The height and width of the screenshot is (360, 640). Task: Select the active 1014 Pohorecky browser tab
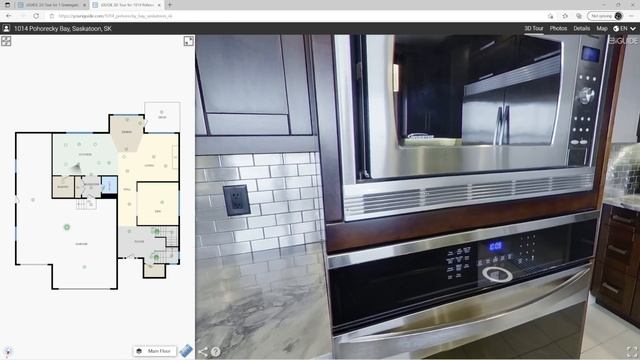pyautogui.click(x=126, y=5)
